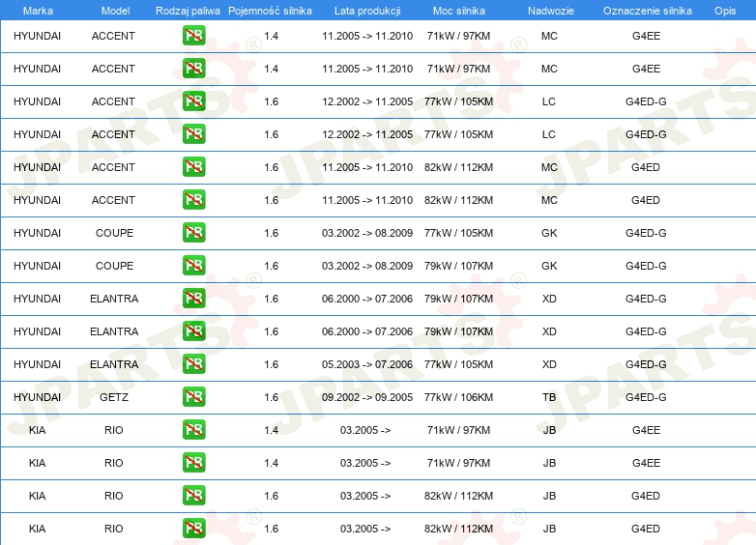Click COUPE in the 77kW / 105KM row
The image size is (756, 545).
tap(114, 233)
